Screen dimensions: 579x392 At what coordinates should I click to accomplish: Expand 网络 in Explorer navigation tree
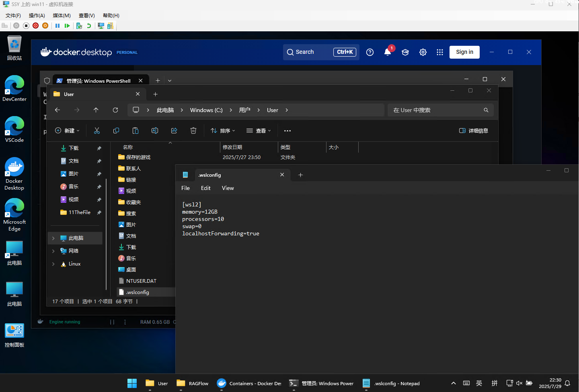point(53,251)
